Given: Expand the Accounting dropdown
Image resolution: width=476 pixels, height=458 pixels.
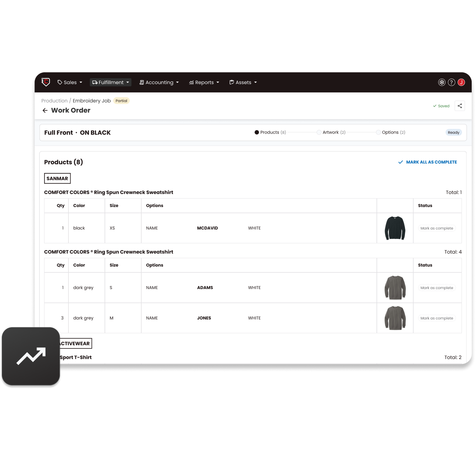Looking at the screenshot, I should pos(159,82).
